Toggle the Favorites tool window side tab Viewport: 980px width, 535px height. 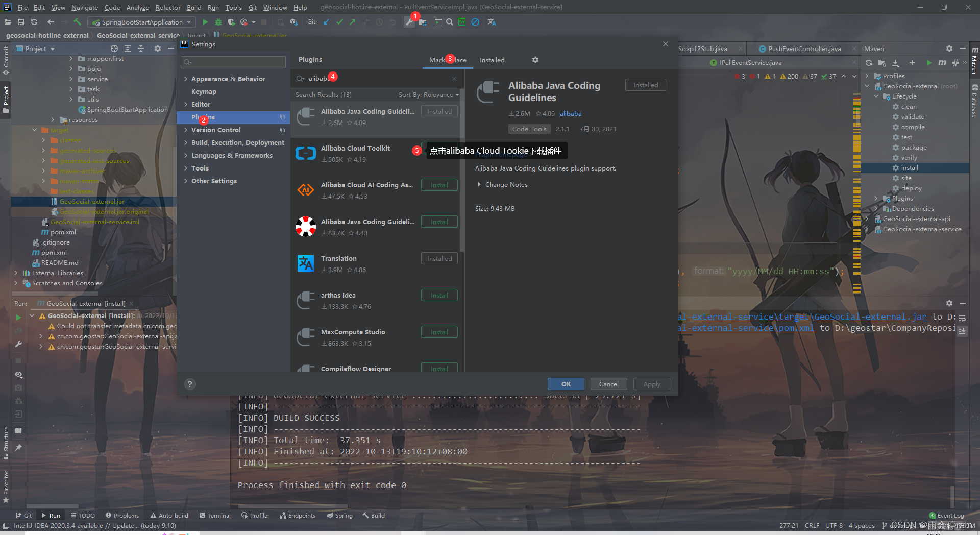tap(6, 487)
